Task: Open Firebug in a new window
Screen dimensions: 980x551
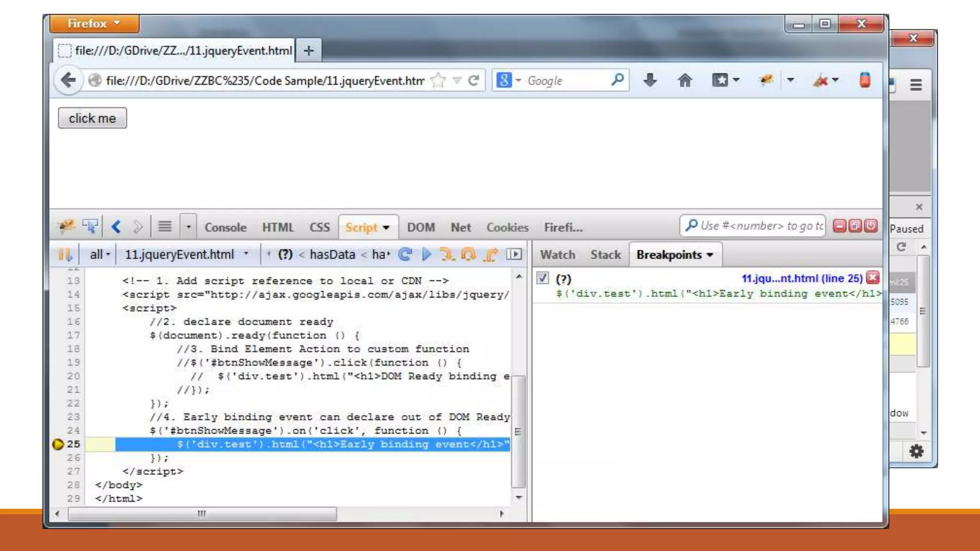Action: pyautogui.click(x=855, y=226)
